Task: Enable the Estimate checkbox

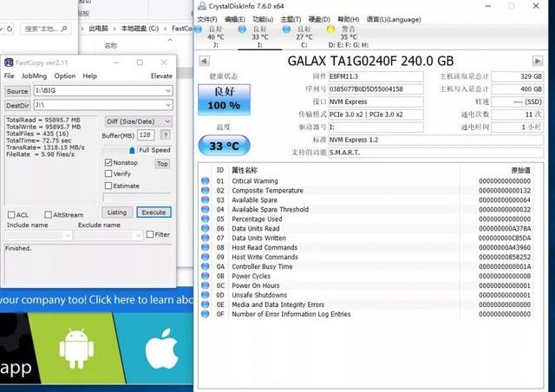Action: [108, 186]
